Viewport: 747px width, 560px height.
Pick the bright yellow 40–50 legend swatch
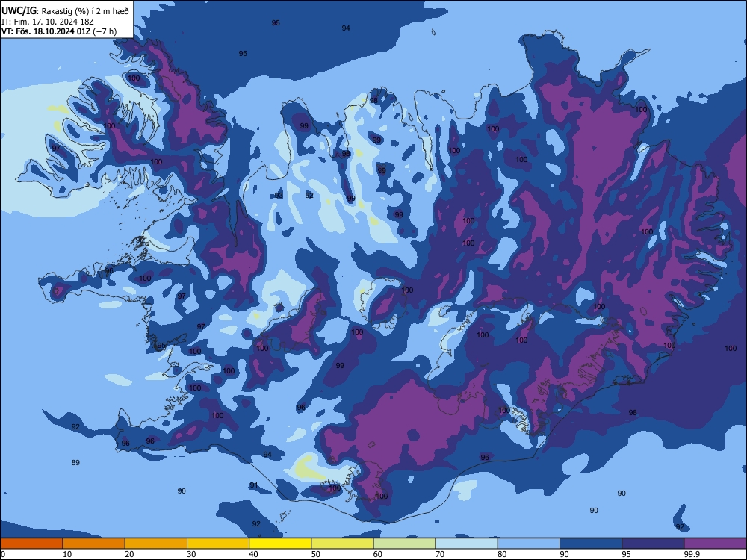click(x=280, y=544)
